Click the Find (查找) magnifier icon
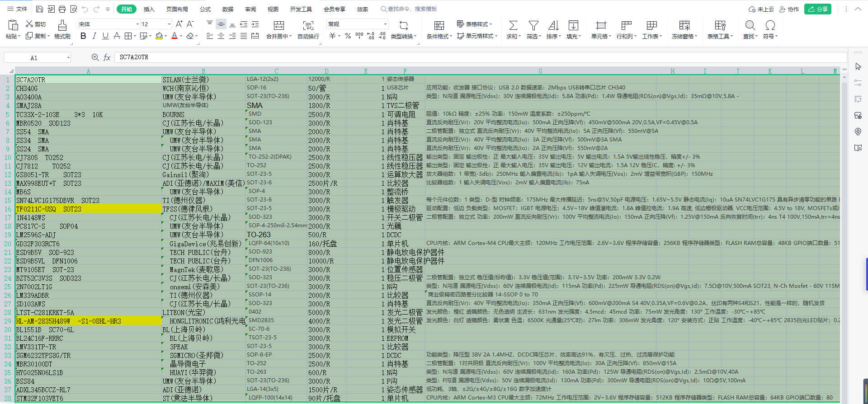The image size is (868, 404). point(750,25)
